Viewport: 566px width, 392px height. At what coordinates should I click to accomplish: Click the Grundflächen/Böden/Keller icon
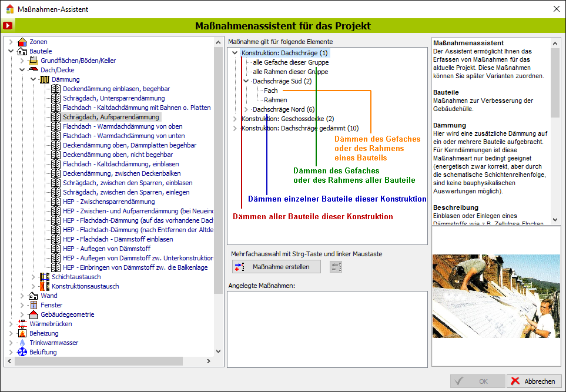[34, 61]
